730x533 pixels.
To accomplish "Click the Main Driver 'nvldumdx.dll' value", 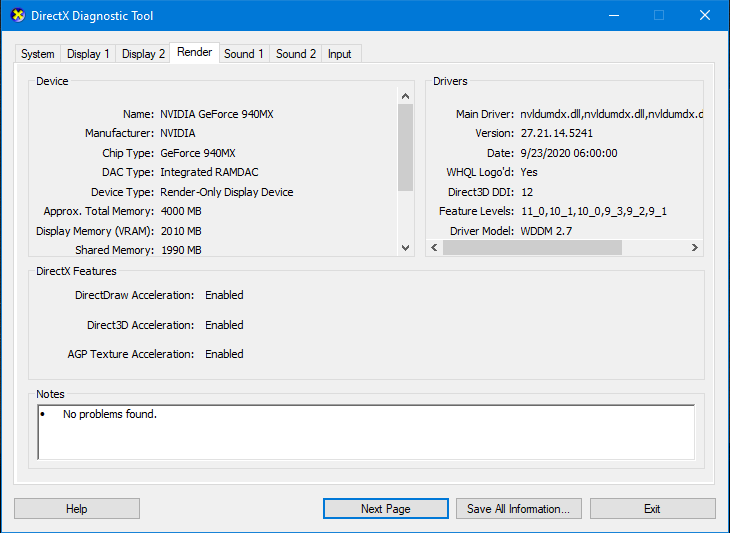I will click(611, 114).
